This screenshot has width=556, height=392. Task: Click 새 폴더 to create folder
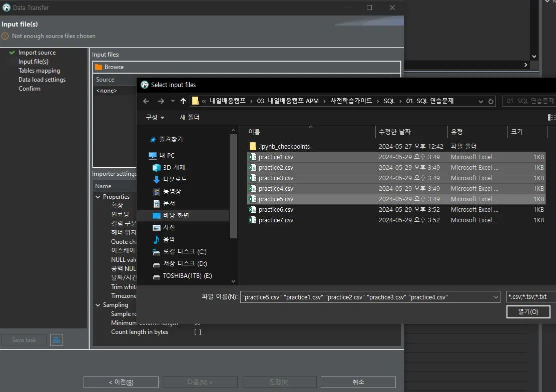coord(190,117)
